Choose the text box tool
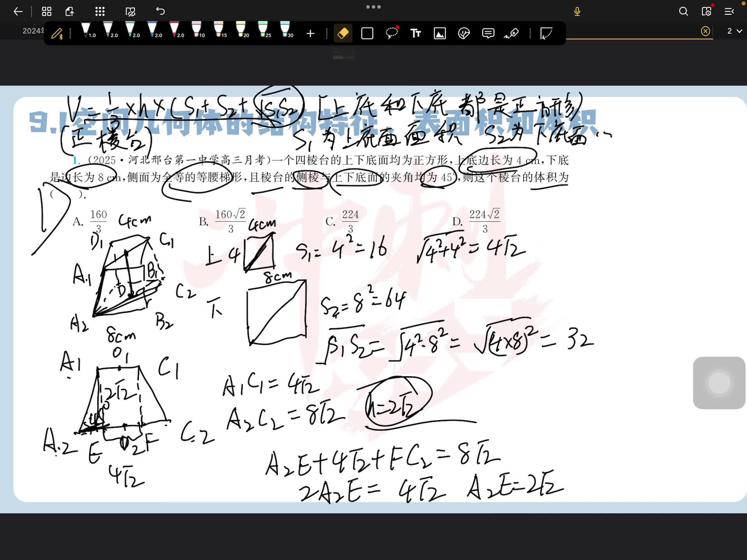747x560 pixels. tap(416, 33)
